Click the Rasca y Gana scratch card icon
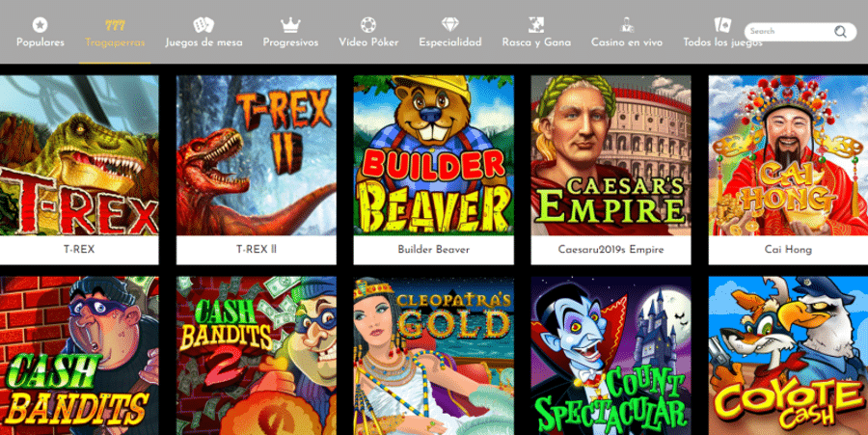 pyautogui.click(x=536, y=25)
